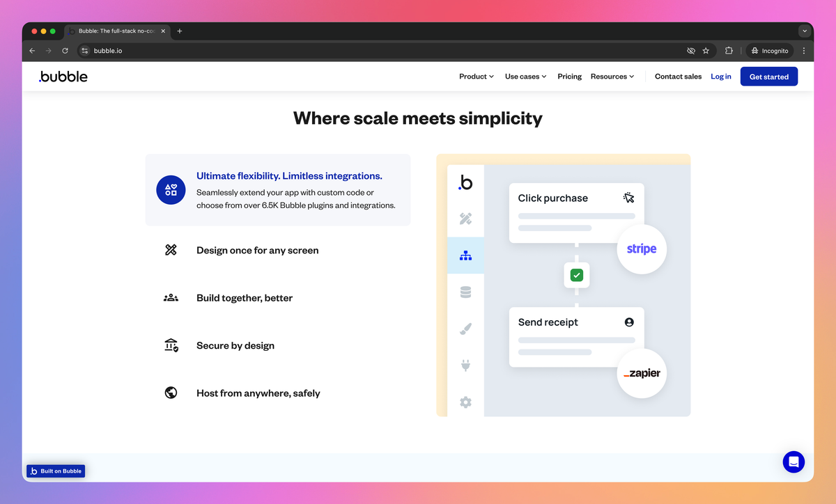Viewport: 836px width, 504px height.
Task: Click the Get started button
Action: [769, 77]
